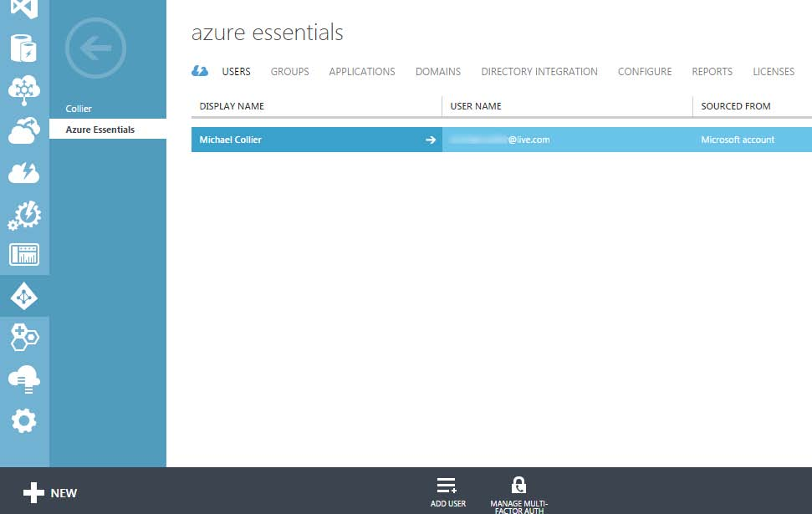Click the arrow next to Michael Collier
The image size is (812, 514).
(x=431, y=140)
